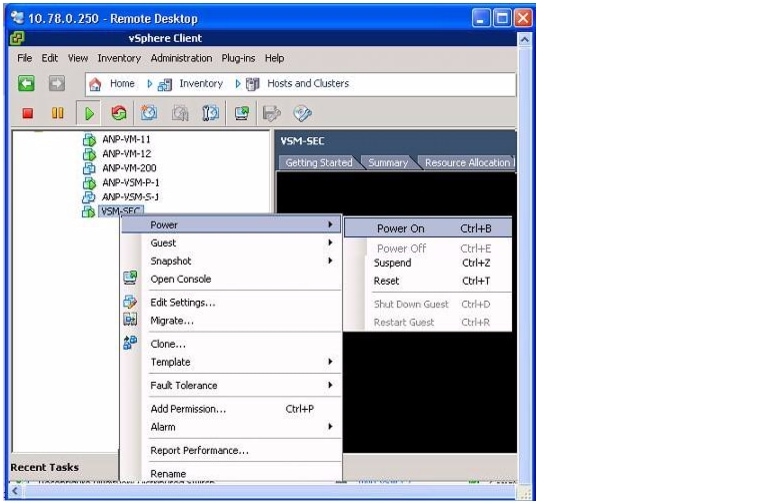This screenshot has height=504, width=766.
Task: Click the Hosts and Clusters breadcrumb text
Action: pos(308,84)
